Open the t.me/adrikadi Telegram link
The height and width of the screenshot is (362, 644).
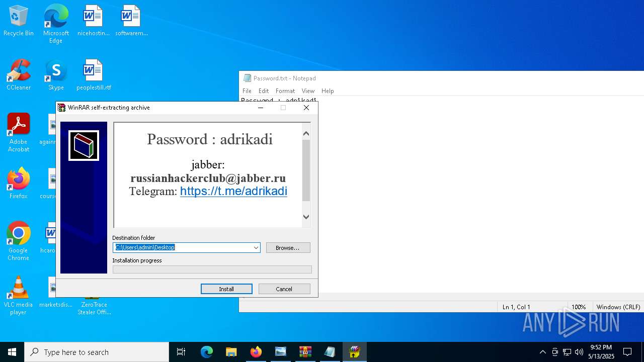coord(233,191)
